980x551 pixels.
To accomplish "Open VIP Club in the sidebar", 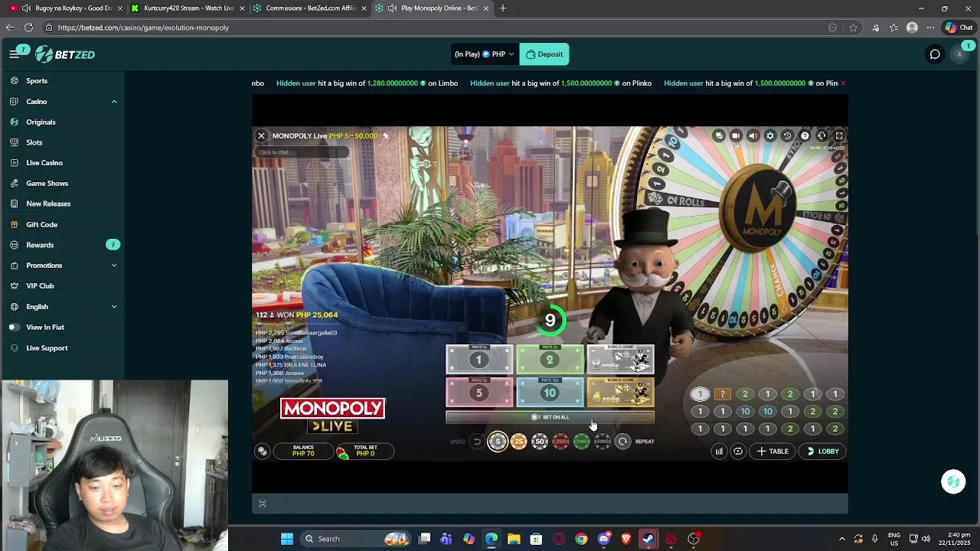I will pos(40,285).
